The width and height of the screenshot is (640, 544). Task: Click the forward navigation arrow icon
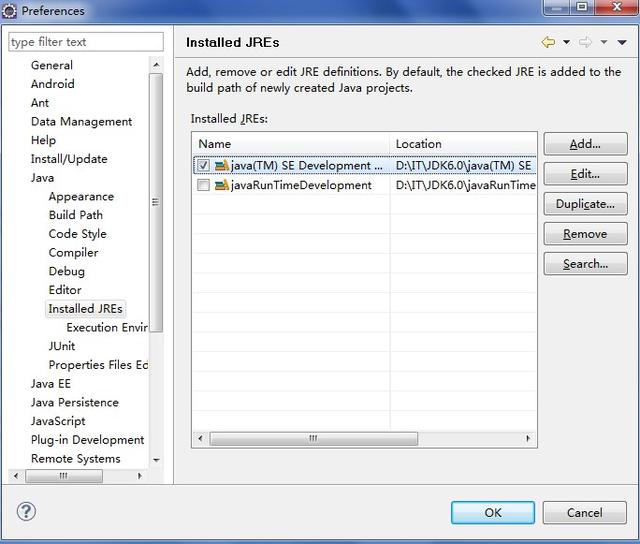(585, 42)
